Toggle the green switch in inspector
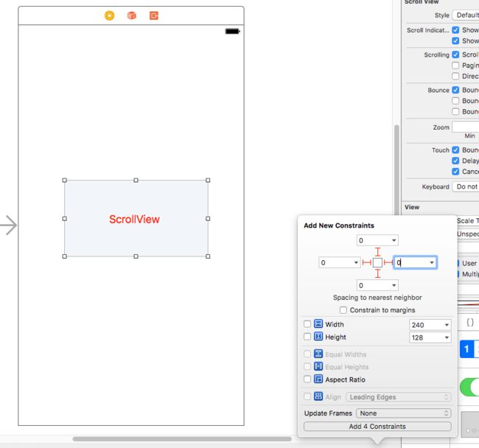This screenshot has height=448, width=479. [x=469, y=388]
